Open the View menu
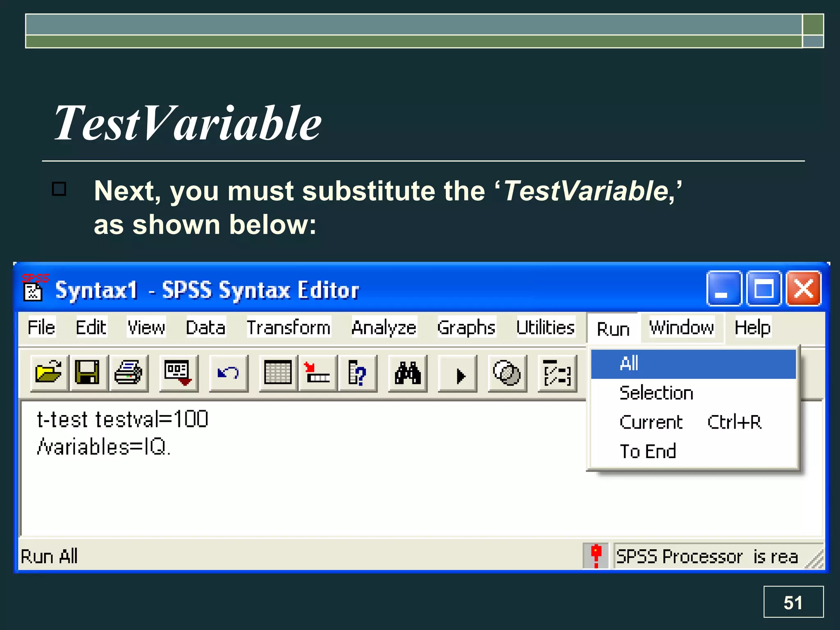840x630 pixels. 146,327
